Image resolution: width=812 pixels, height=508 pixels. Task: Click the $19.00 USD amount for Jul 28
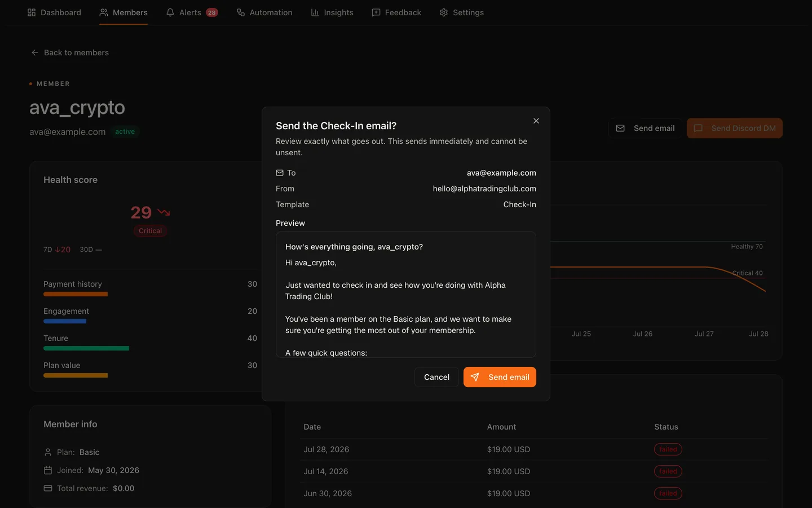pos(509,449)
